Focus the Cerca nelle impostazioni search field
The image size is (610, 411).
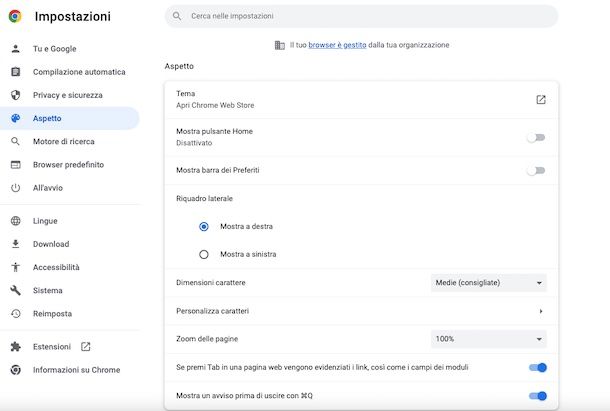point(361,16)
